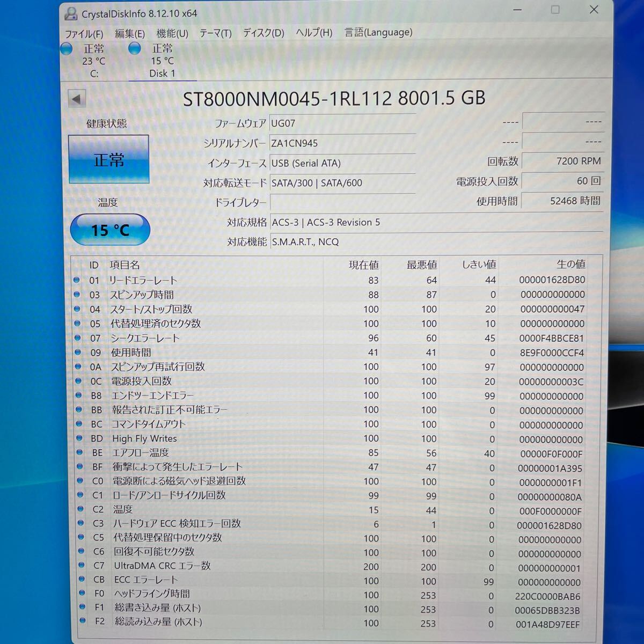Viewport: 644px width, 644px height.
Task: Select raw value 8E9F0000CCF4
Action: [x=552, y=353]
